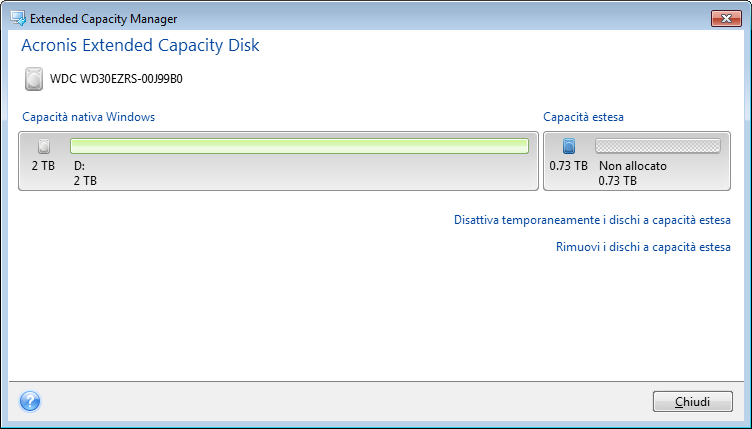Viewport: 752px width, 429px height.
Task: Click the 2 TB native disk icon
Action: click(x=43, y=147)
